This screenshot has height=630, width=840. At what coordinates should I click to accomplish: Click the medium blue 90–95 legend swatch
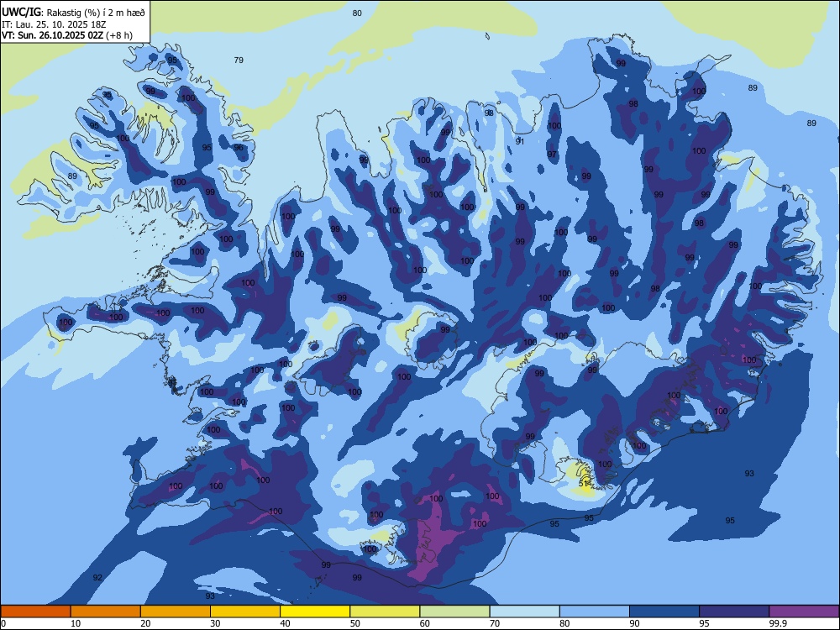click(x=664, y=612)
